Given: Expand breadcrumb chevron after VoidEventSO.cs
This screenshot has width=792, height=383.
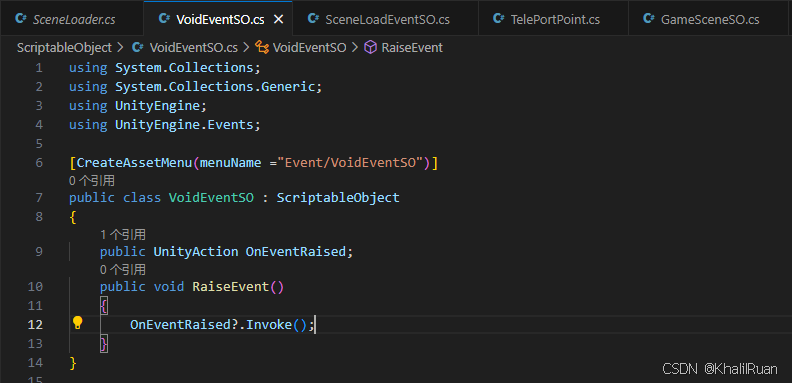Looking at the screenshot, I should coord(246,47).
